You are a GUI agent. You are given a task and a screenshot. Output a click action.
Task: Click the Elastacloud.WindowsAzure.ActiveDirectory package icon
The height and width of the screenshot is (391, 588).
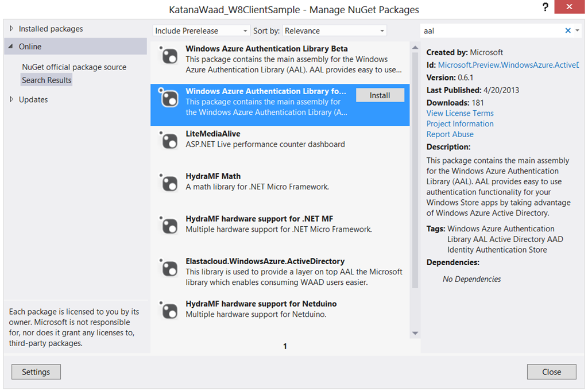[168, 268]
